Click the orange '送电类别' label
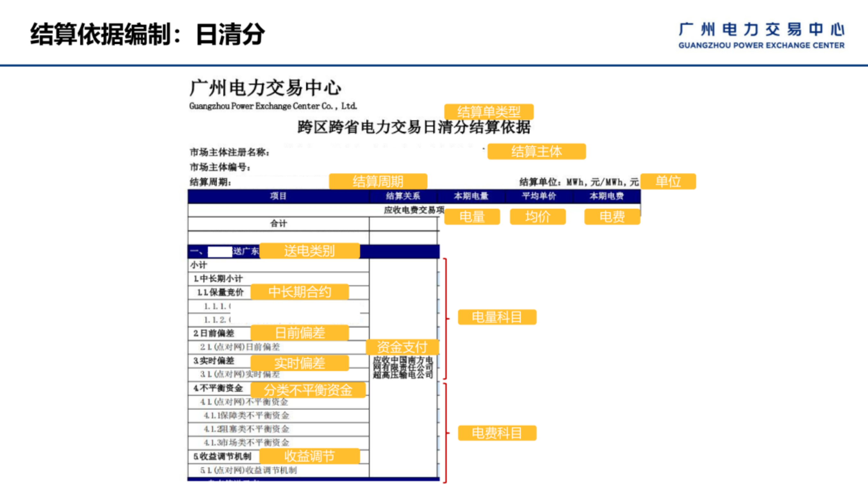Viewport: 868px width, 489px height. click(309, 251)
